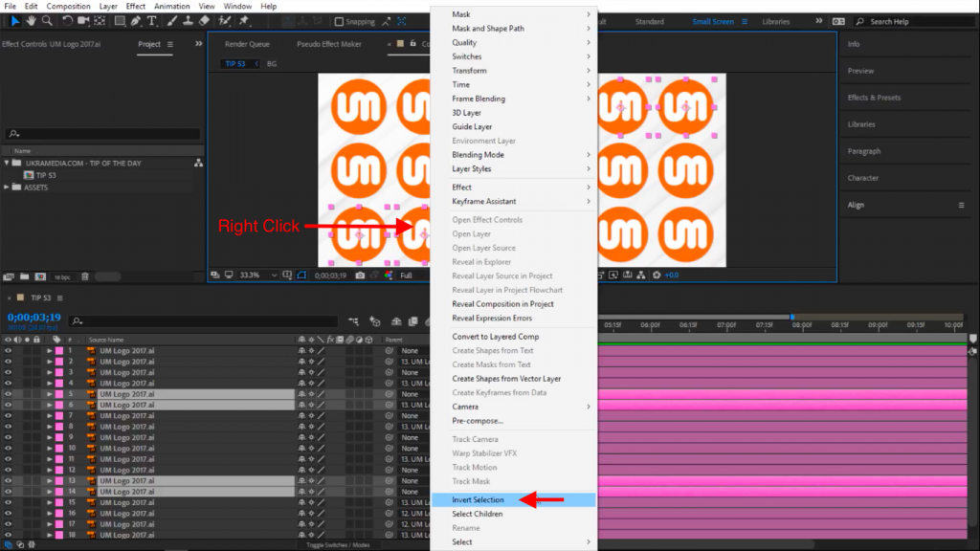Switch to Standard workspace
Image resolution: width=980 pixels, height=551 pixels.
[x=650, y=21]
